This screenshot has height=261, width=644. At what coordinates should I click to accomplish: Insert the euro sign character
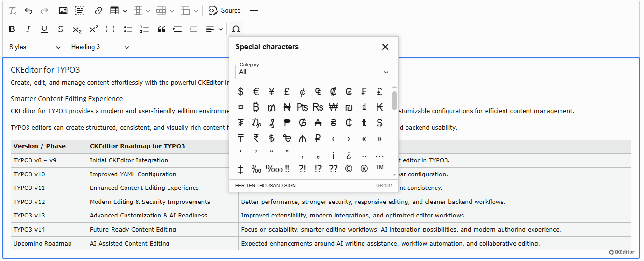(256, 92)
